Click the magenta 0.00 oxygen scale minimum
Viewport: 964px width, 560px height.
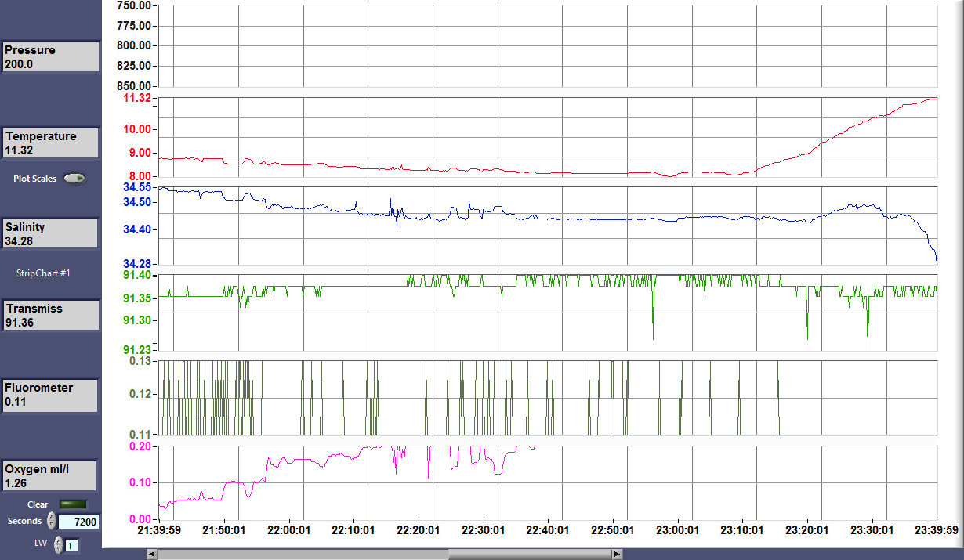141,518
